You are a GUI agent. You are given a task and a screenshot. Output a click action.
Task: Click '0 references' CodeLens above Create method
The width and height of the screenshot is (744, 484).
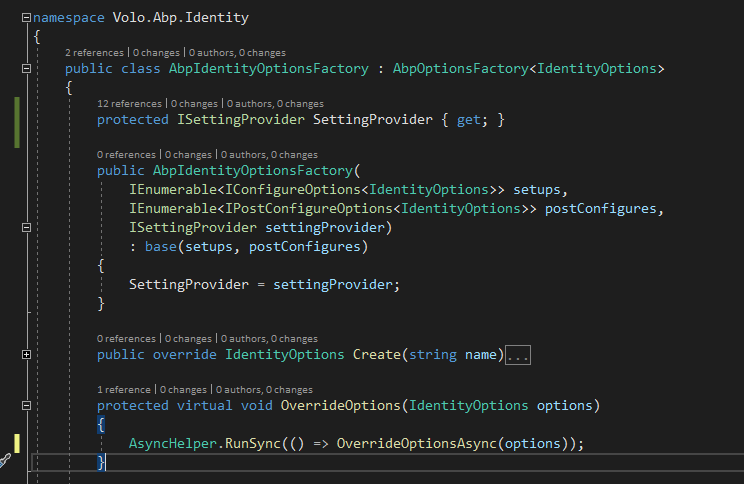pos(126,339)
